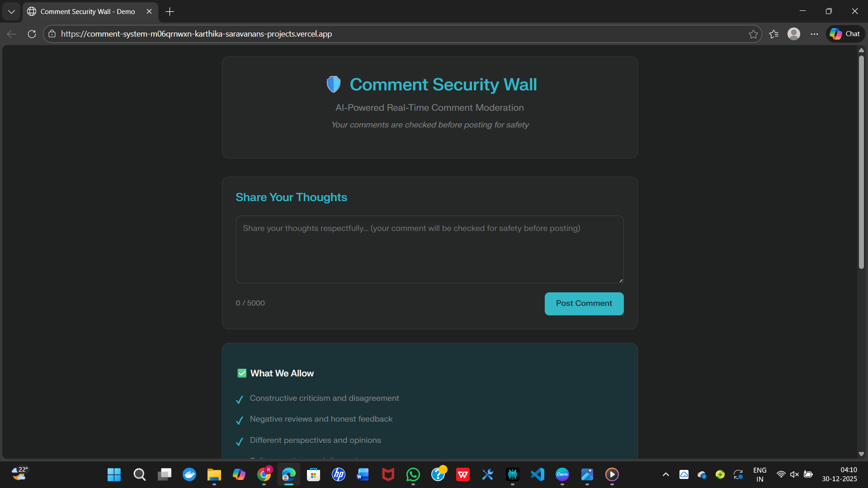Select the Comment Security Wall tab
Screen dimensions: 868x488
tap(87, 12)
